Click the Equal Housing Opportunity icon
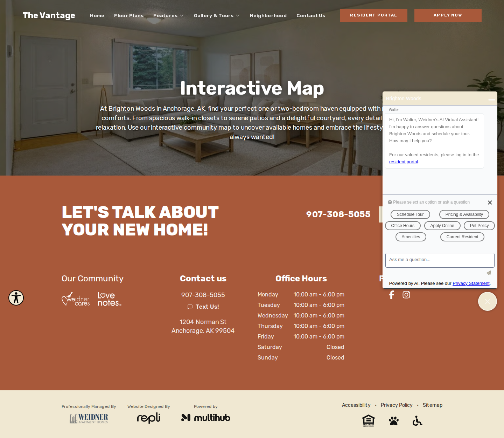Image resolution: width=504 pixels, height=438 pixels. (369, 420)
